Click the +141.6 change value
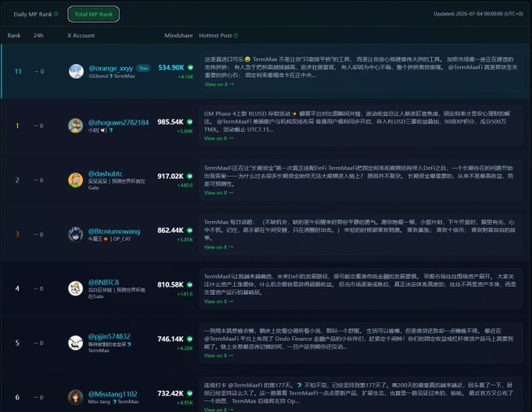 [x=185, y=294]
